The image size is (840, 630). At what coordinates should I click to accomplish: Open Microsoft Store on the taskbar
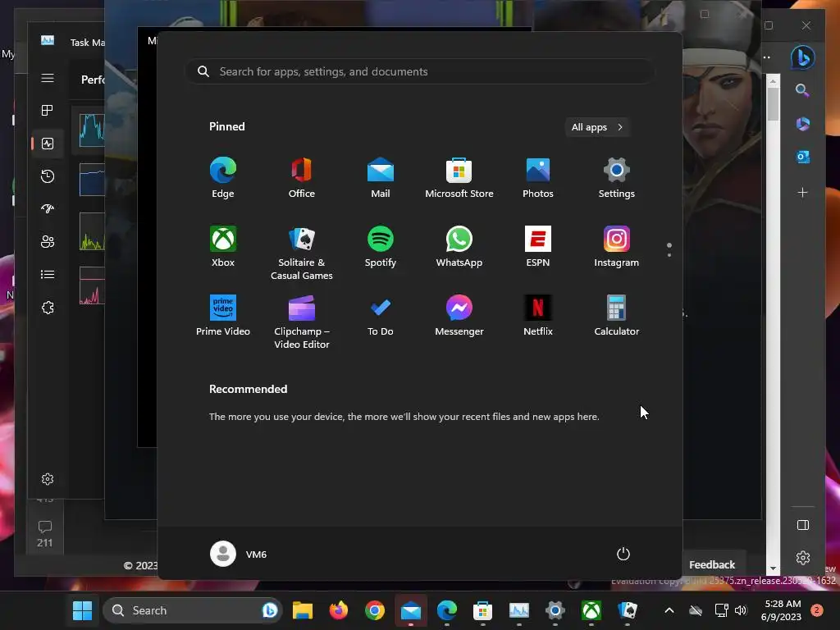(x=482, y=610)
